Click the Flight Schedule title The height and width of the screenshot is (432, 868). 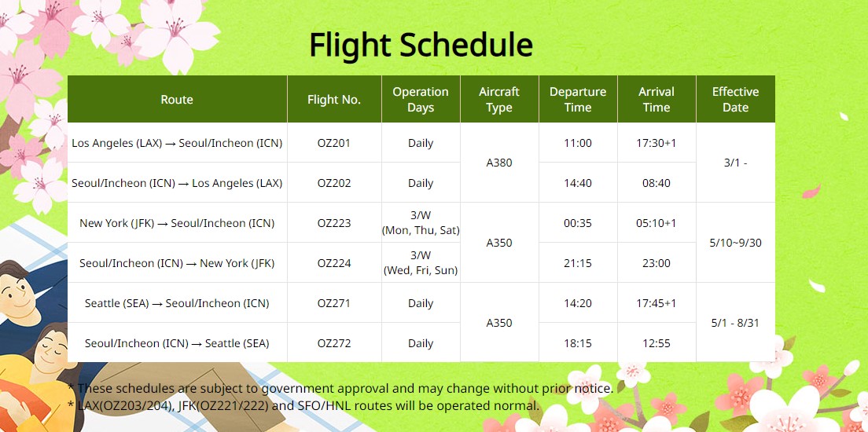click(x=421, y=46)
